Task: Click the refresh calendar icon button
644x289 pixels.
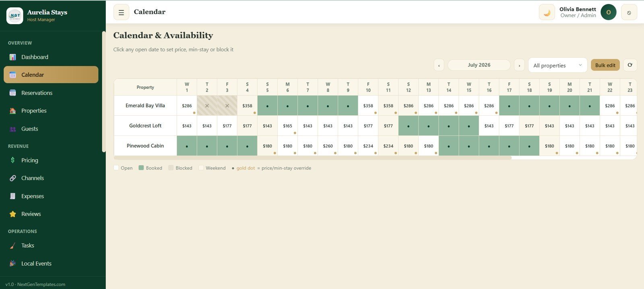Action: (630, 65)
